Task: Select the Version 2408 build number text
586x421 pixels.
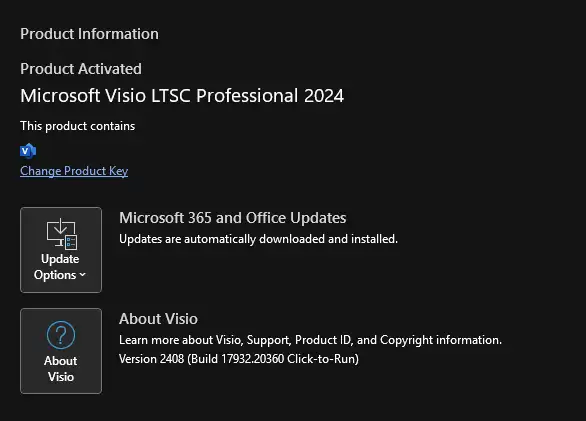Action: (x=239, y=359)
